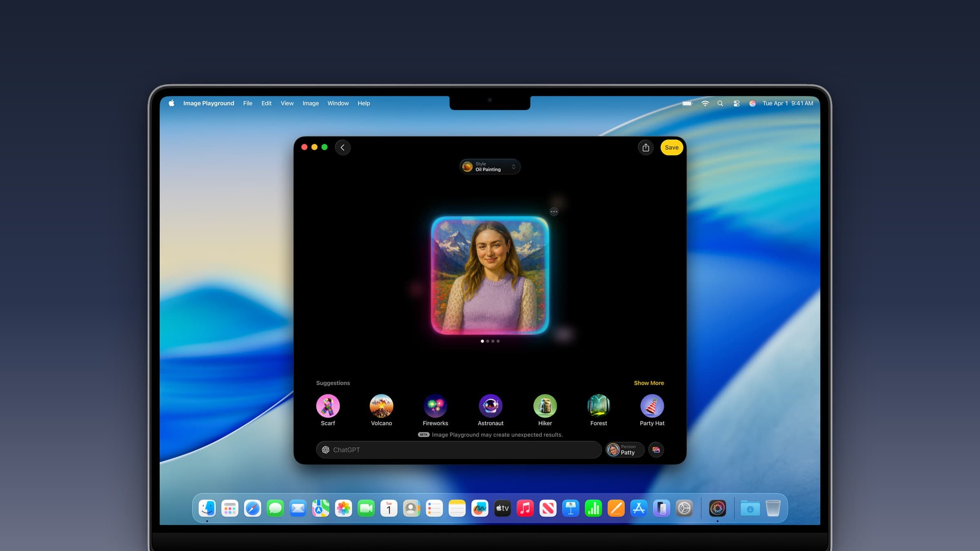Open the Image menu
Viewport: 980px width, 551px height.
(311, 103)
